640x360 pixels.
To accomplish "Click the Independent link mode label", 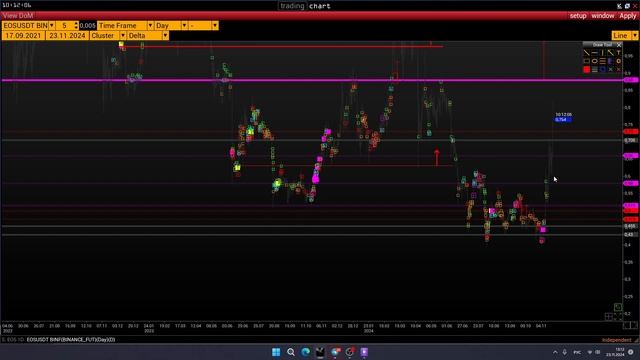I will point(616,340).
